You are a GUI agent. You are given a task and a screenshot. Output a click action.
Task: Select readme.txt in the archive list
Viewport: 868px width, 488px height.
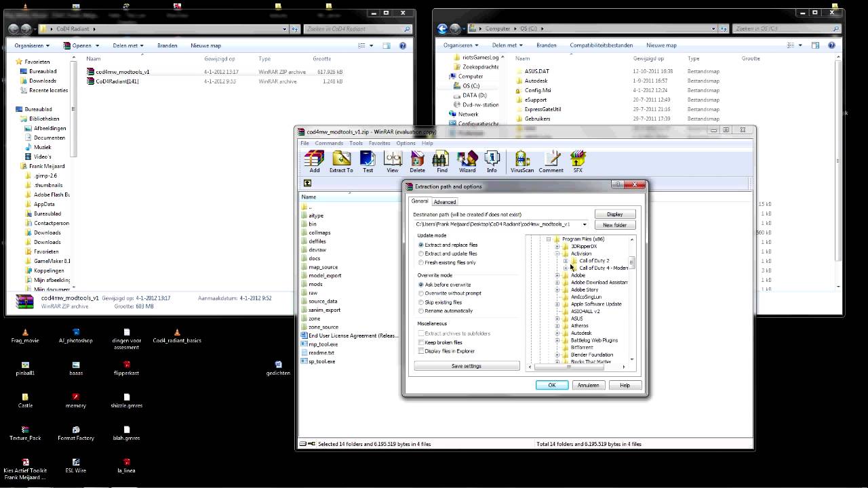321,352
